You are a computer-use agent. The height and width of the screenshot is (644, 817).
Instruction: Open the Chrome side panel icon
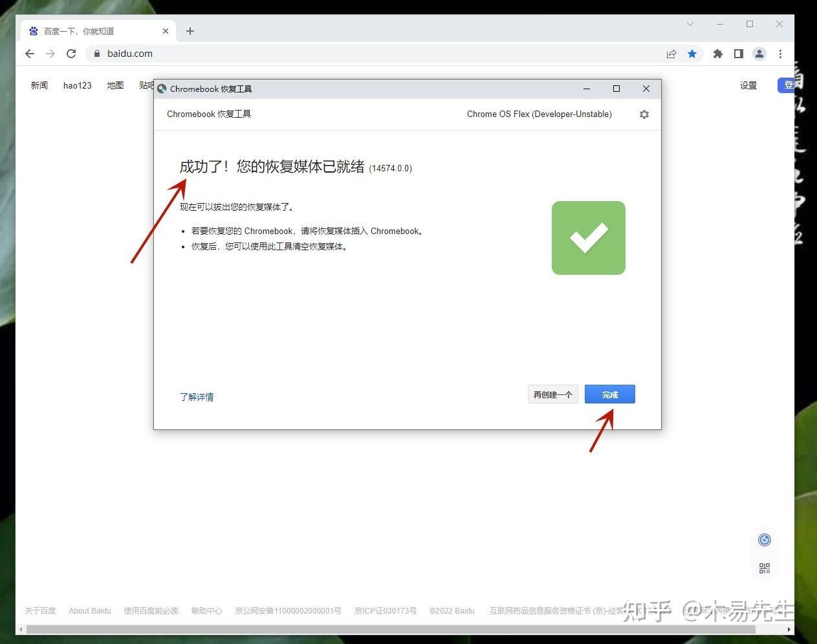pos(738,54)
